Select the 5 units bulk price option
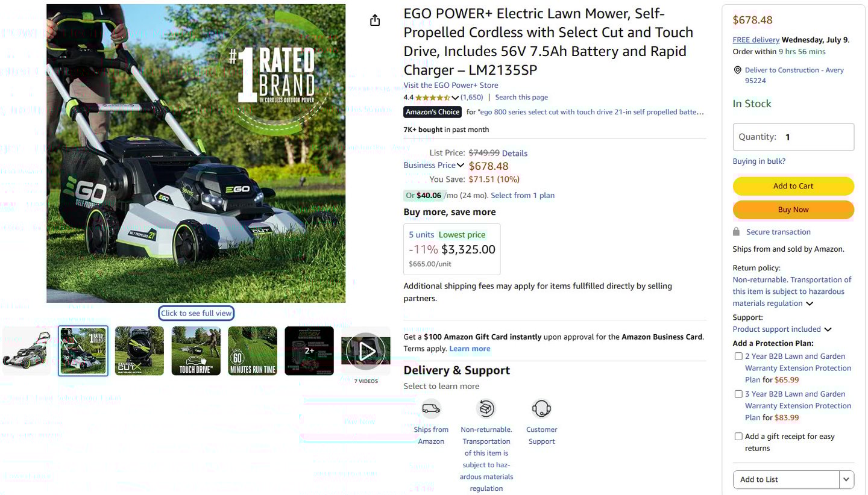The image size is (868, 495). [451, 249]
